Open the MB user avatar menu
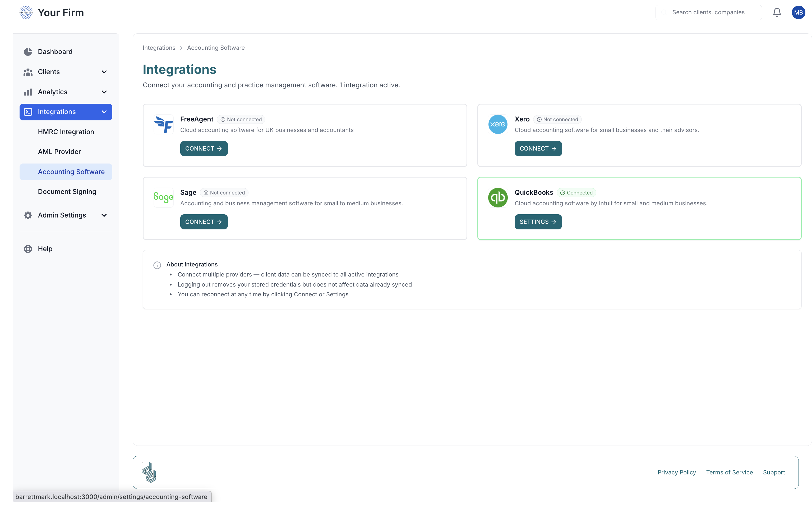This screenshot has width=812, height=517. click(x=798, y=12)
